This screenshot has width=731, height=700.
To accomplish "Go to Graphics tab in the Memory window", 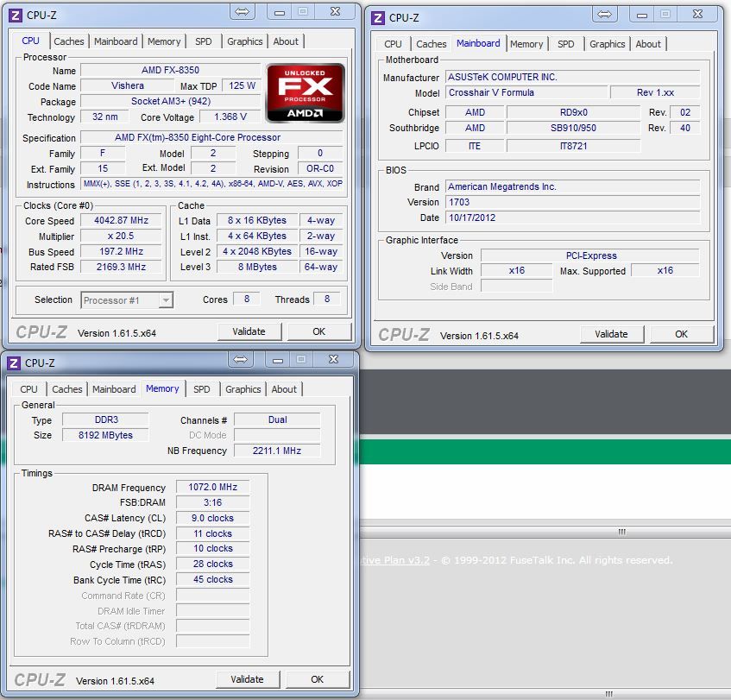I will [243, 389].
